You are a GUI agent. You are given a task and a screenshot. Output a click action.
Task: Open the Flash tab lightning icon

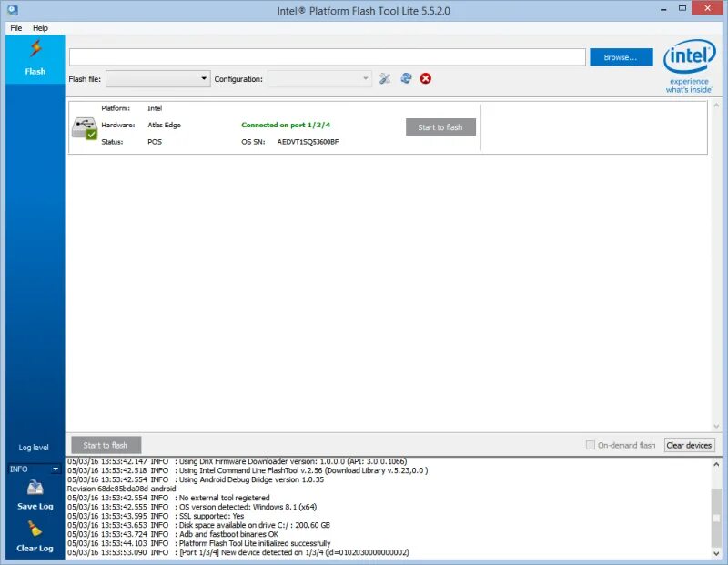click(35, 49)
